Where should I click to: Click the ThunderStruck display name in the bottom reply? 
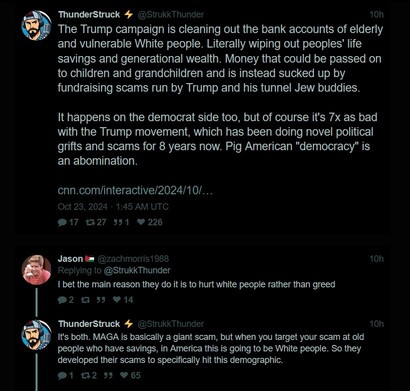[x=89, y=324]
